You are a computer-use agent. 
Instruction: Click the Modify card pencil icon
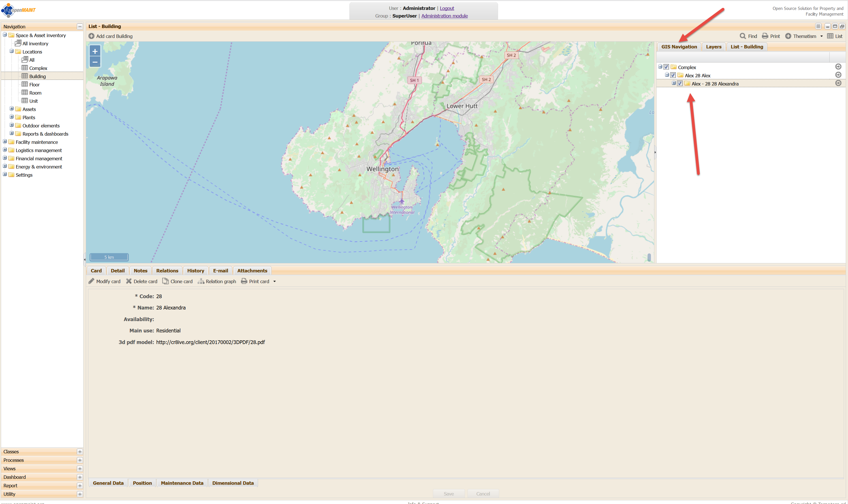click(91, 281)
